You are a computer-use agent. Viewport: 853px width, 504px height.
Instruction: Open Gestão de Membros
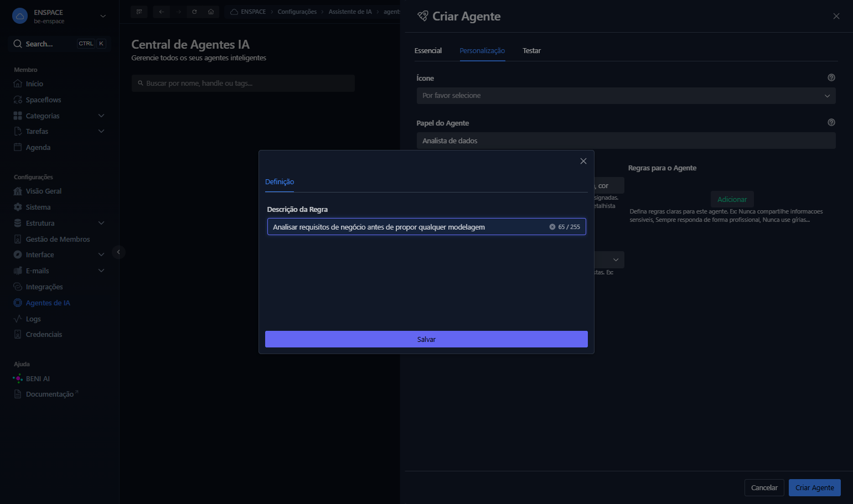(x=58, y=239)
